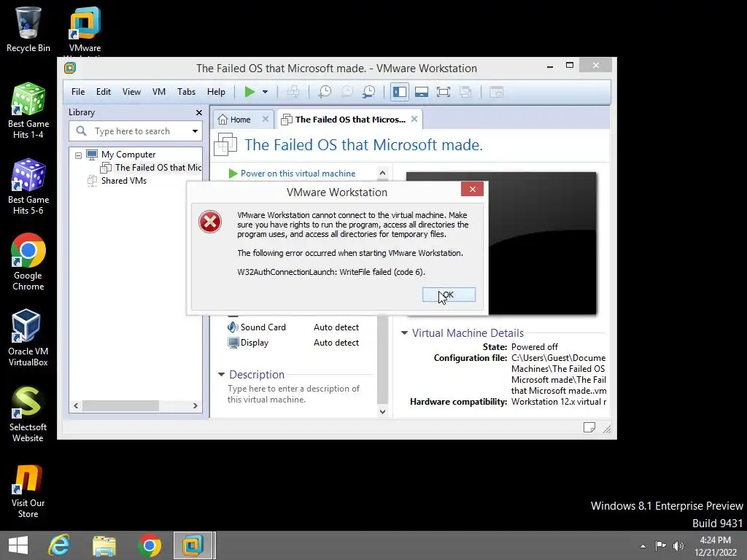Click the Visit Our Store desktop icon
Viewport: 747px width, 560px height.
(x=28, y=491)
